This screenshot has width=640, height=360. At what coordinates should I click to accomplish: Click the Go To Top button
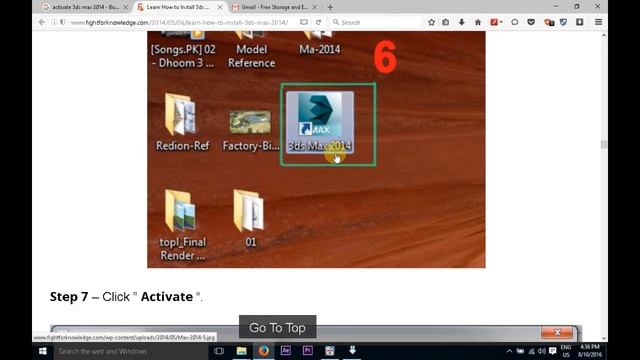(x=278, y=327)
